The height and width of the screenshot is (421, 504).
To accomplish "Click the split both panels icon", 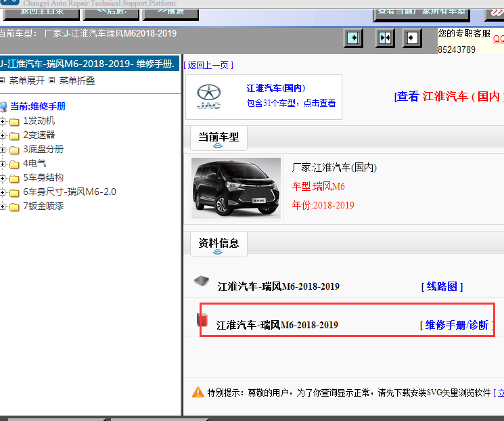I will click(385, 38).
